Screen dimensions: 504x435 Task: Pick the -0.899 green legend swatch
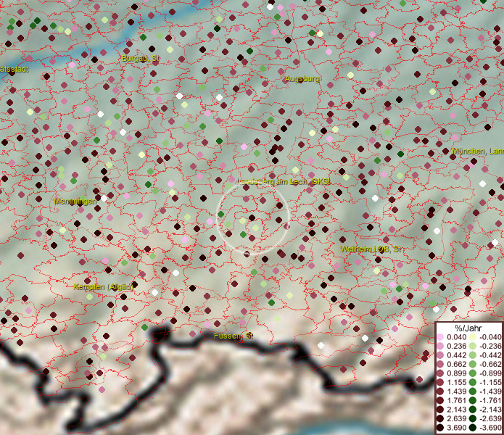tap(473, 373)
